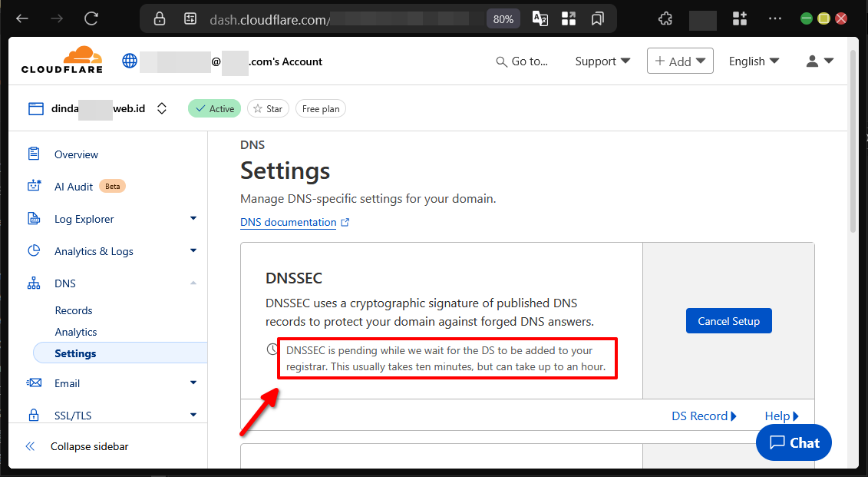Go back with the browser back arrow

[x=22, y=19]
